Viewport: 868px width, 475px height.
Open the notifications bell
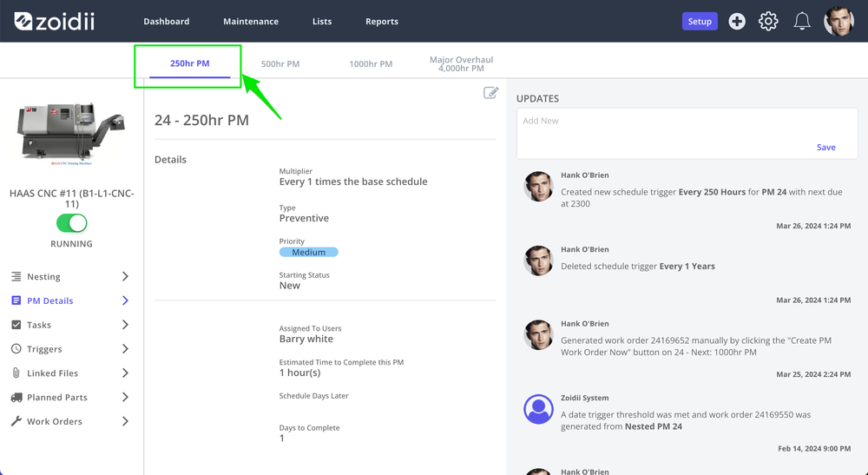click(802, 21)
